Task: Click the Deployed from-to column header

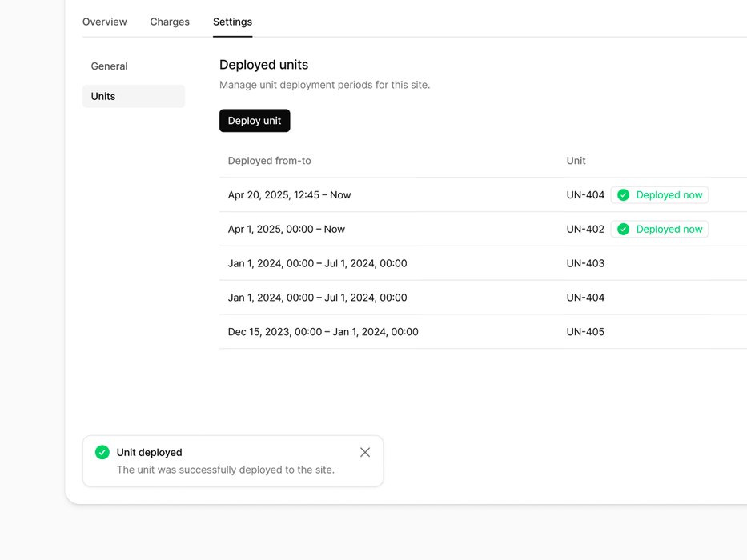Action: [x=269, y=161]
